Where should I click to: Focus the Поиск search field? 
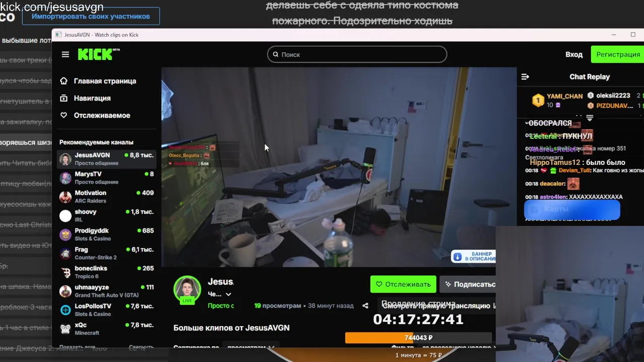[357, 54]
